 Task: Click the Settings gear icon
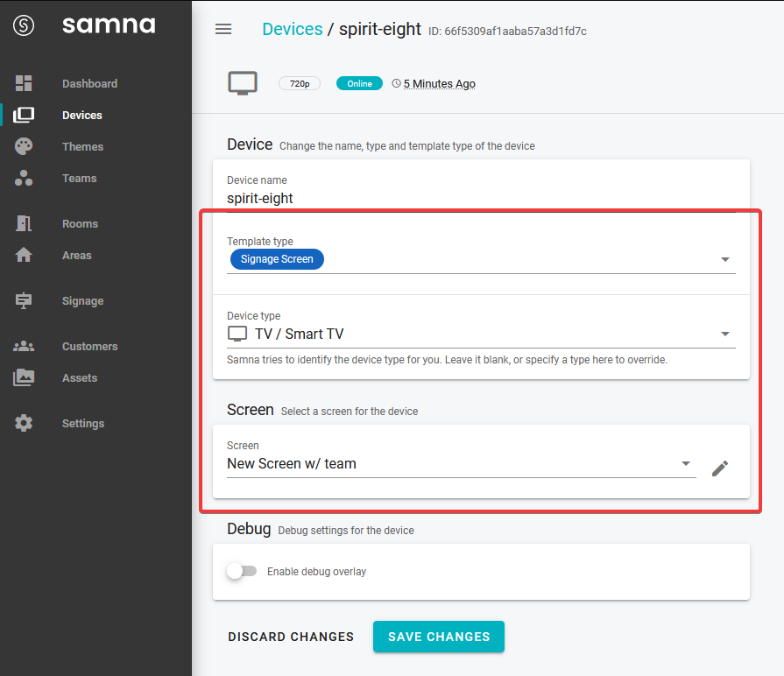tap(24, 423)
